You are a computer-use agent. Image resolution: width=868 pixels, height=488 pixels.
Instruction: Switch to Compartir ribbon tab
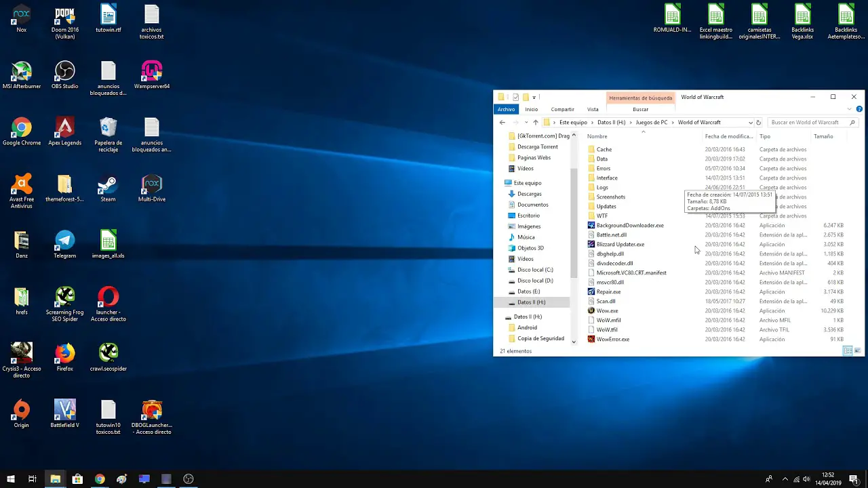click(562, 109)
